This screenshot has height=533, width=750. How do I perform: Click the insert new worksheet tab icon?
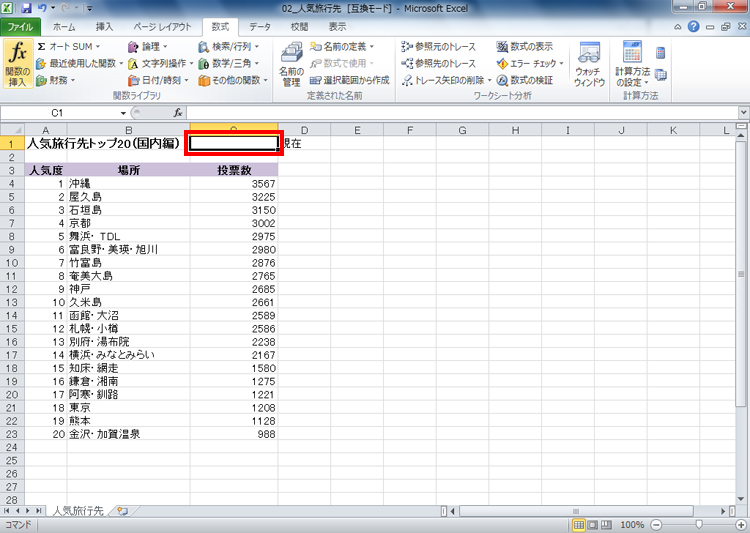(123, 511)
